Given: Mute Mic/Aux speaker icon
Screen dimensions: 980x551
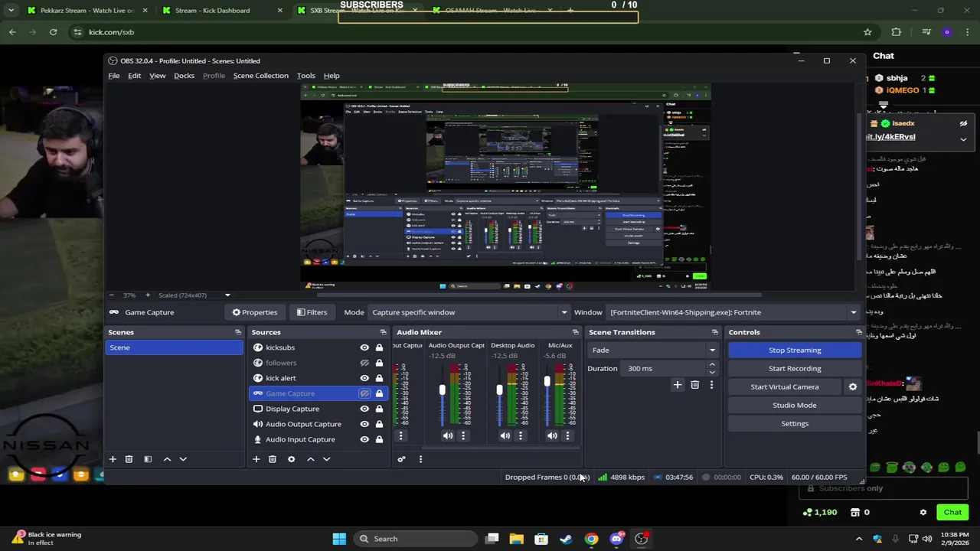Looking at the screenshot, I should tap(552, 435).
